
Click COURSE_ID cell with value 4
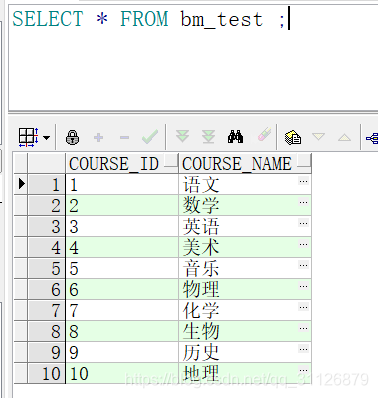pyautogui.click(x=122, y=247)
